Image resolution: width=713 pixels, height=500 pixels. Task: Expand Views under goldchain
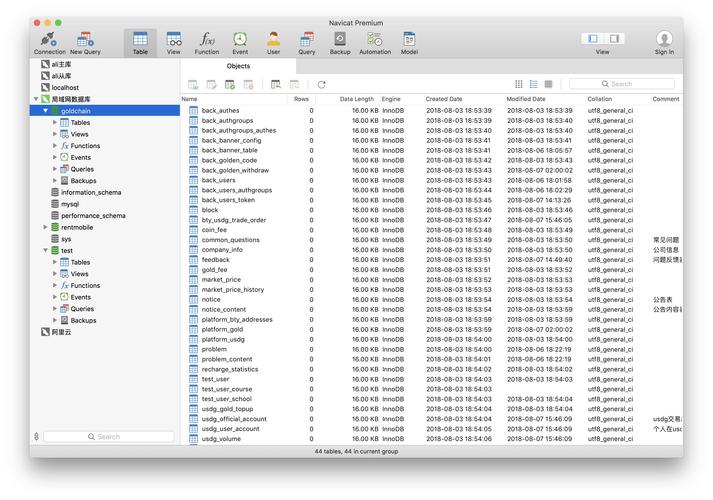(x=55, y=134)
